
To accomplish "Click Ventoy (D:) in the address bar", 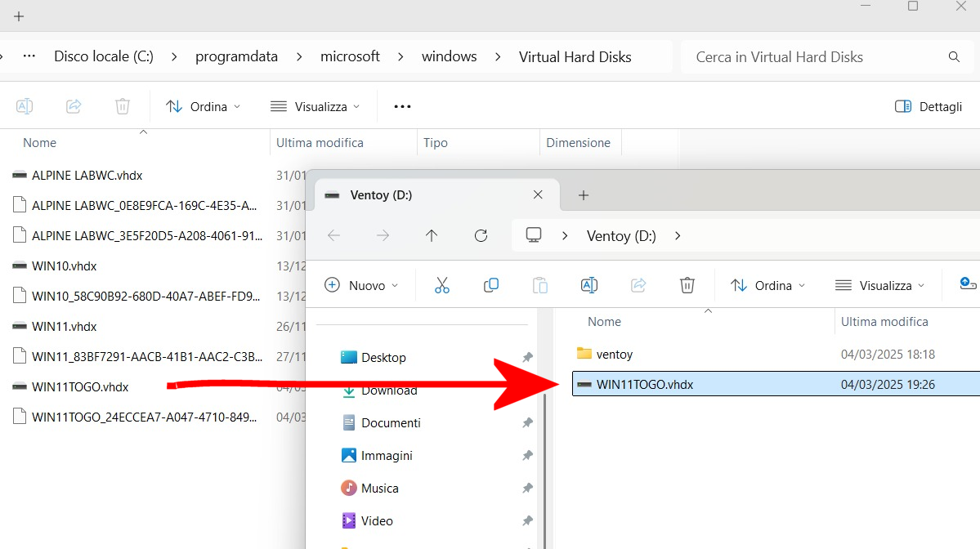I will tap(621, 236).
